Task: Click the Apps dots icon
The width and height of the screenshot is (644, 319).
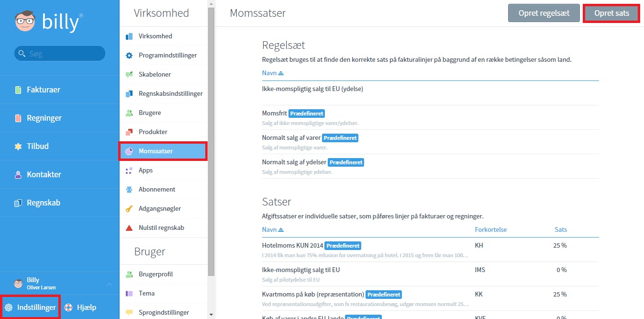Action: tap(129, 170)
